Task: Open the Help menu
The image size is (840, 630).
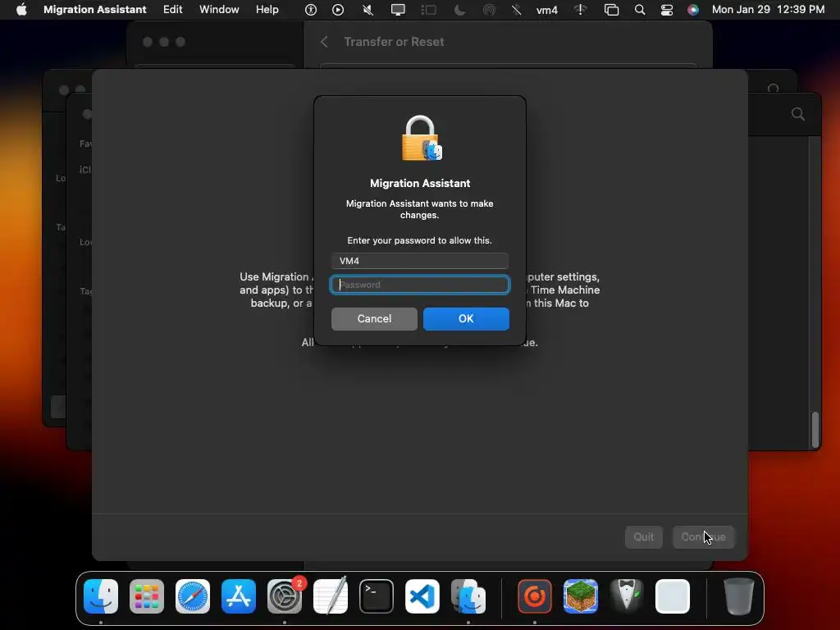Action: tap(267, 10)
